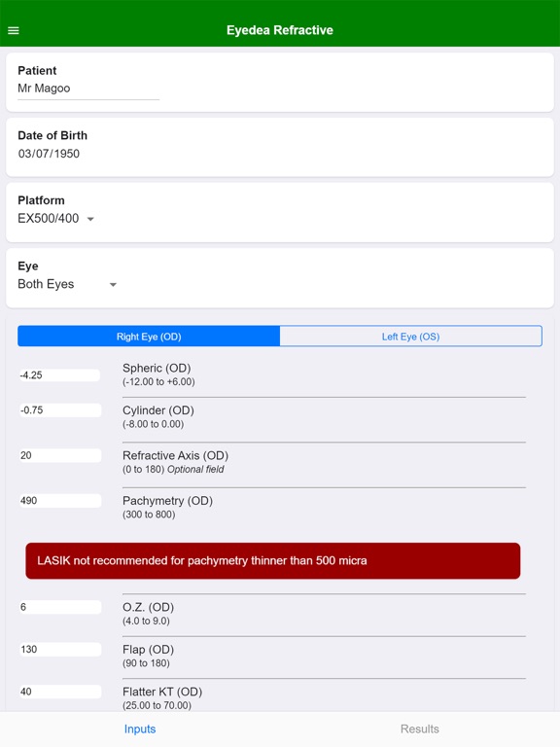Focus the Spheric (OD) input box

pyautogui.click(x=59, y=374)
